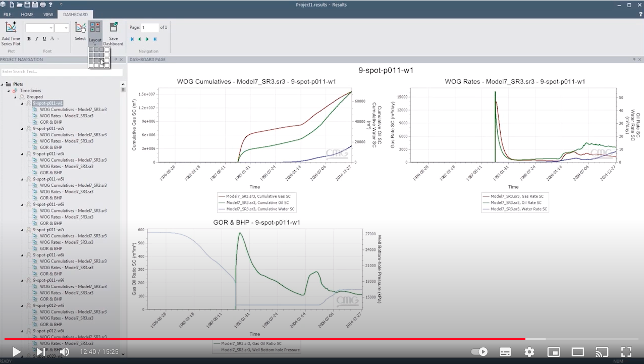644x364 pixels.
Task: Click the open folder icon in title bar
Action: [20, 5]
